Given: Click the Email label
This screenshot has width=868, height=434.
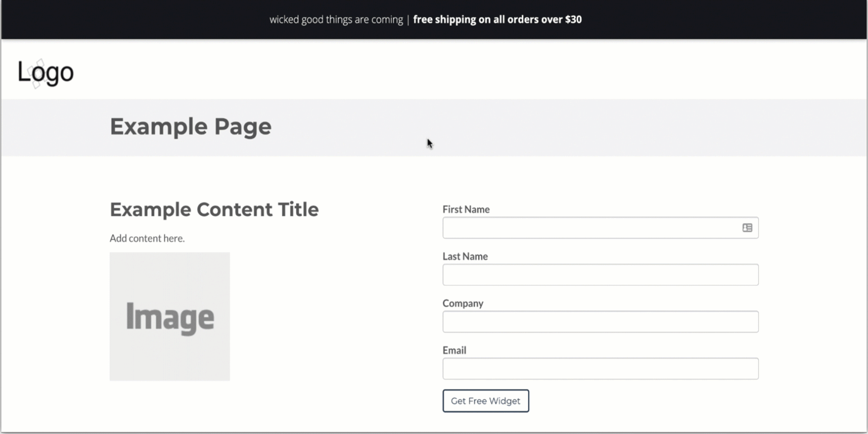Looking at the screenshot, I should (x=454, y=350).
